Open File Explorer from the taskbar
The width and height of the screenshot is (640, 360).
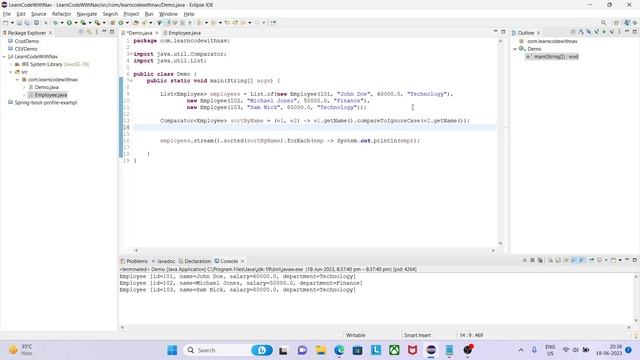320,350
